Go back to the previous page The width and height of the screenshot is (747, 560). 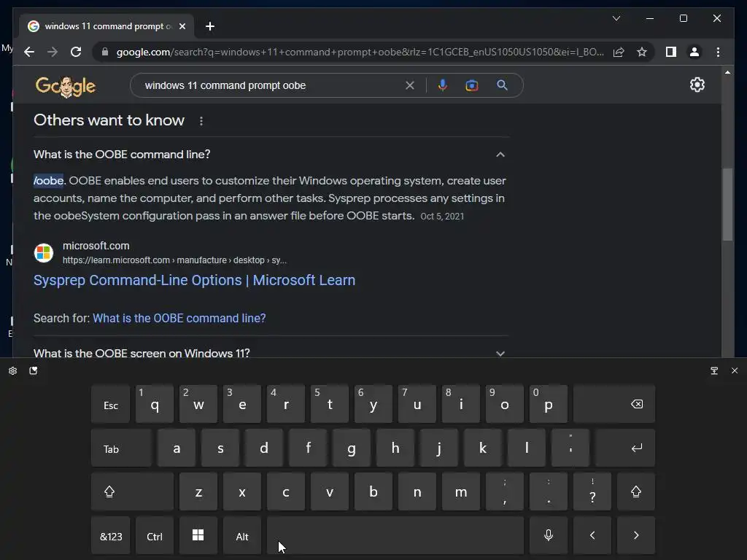29,52
